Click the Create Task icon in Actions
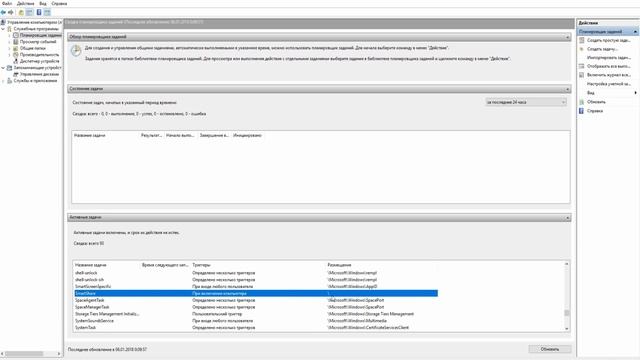640x360 pixels. coord(582,49)
